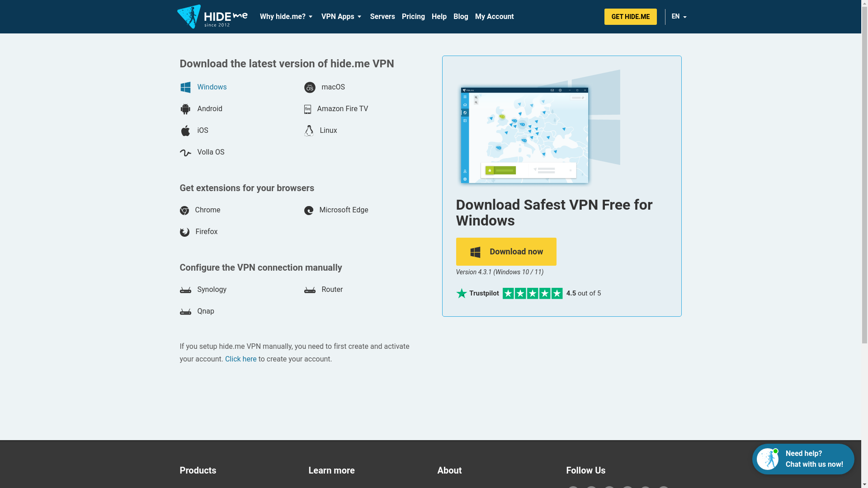Click the Chrome browser icon
The height and width of the screenshot is (488, 868).
click(184, 211)
